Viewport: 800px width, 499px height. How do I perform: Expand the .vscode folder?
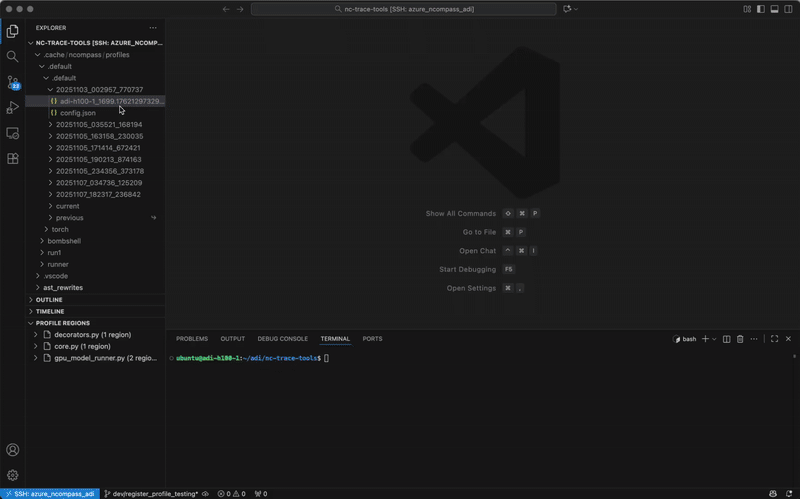coord(95,276)
